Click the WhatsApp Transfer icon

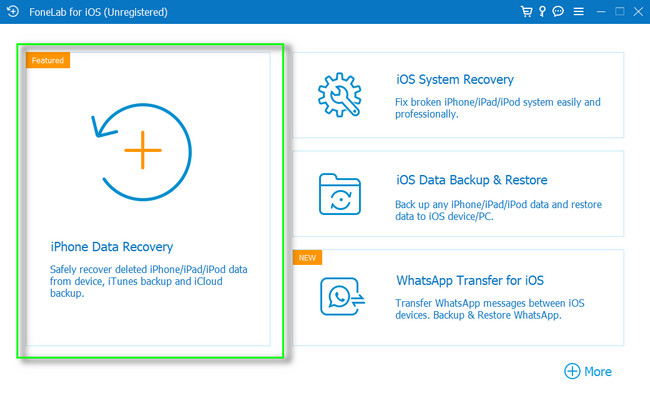point(342,296)
